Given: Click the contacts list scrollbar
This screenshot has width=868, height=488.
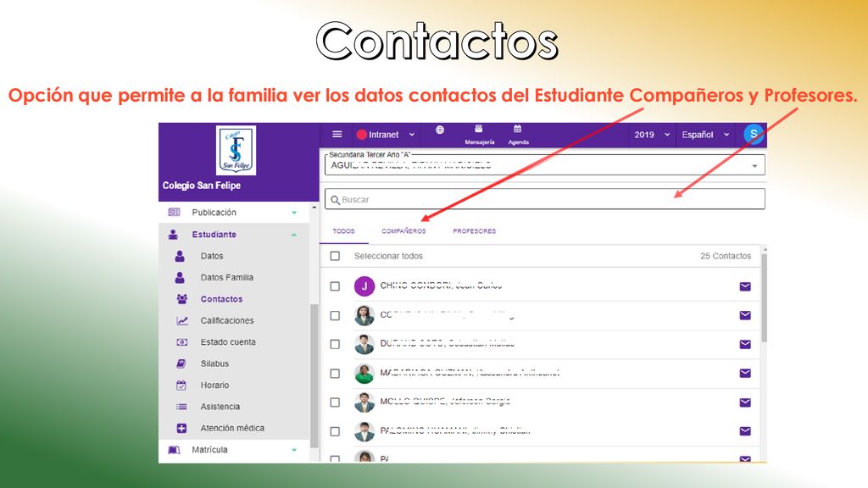Looking at the screenshot, I should [x=764, y=297].
